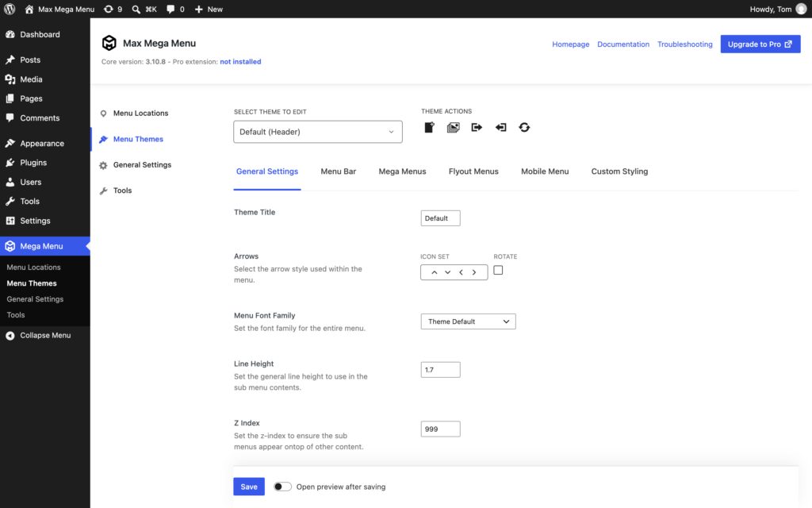
Task: Open the Settings icon in main admin sidebar
Action: point(10,221)
